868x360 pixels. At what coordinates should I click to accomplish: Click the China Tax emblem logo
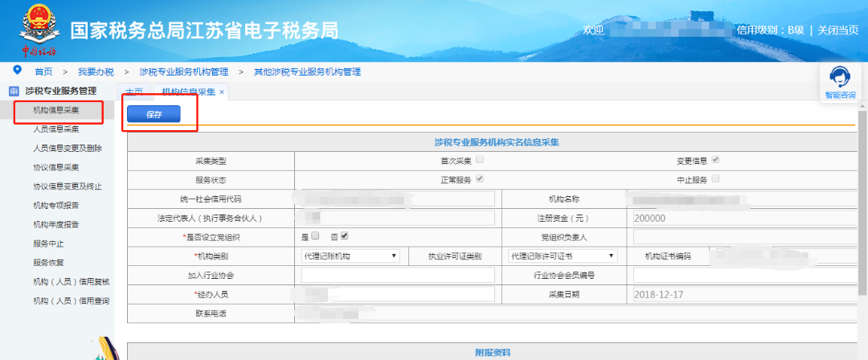pos(39,30)
